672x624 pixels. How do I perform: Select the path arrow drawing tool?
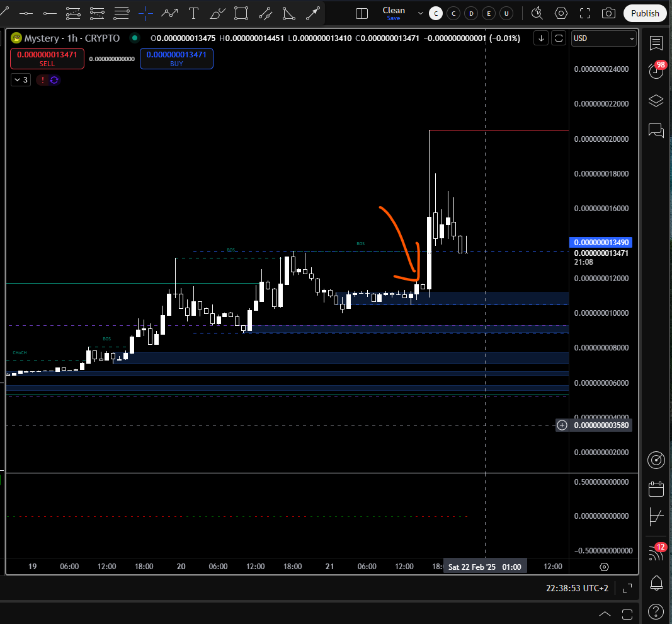tap(169, 14)
